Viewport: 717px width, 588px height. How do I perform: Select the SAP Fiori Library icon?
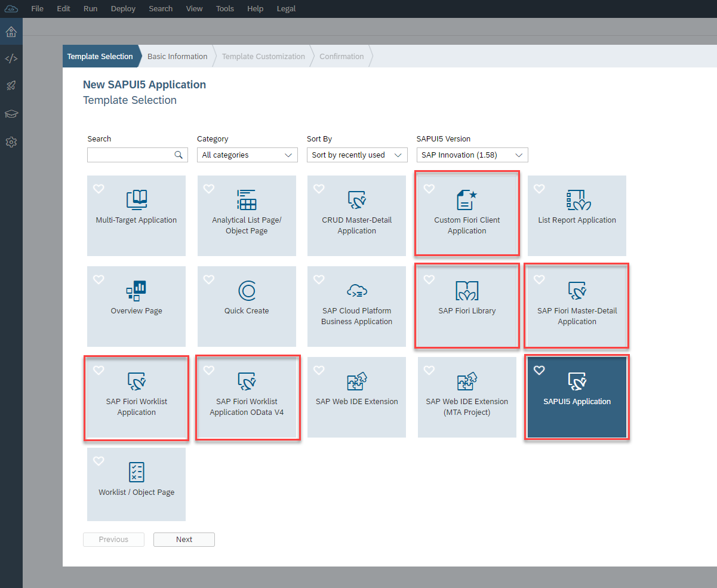(467, 291)
